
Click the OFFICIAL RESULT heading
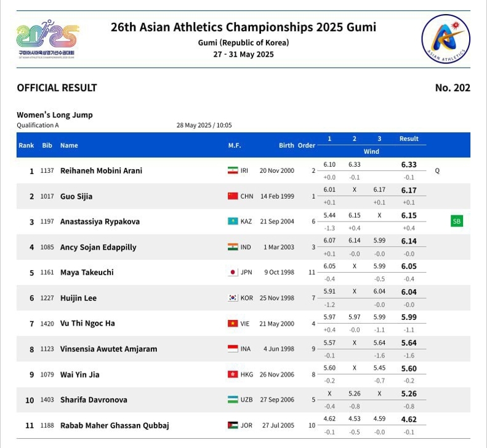pyautogui.click(x=57, y=88)
